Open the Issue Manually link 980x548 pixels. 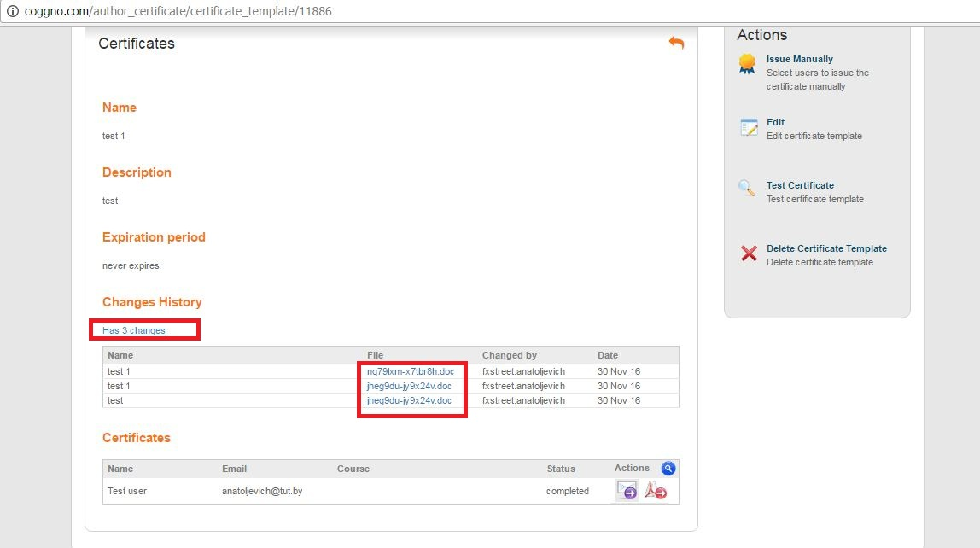coord(799,59)
